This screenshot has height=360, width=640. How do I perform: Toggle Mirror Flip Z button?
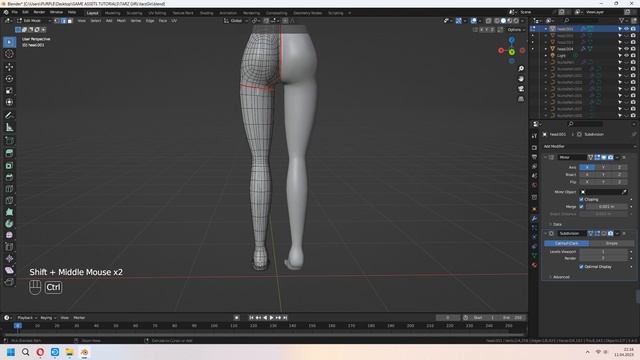point(619,182)
